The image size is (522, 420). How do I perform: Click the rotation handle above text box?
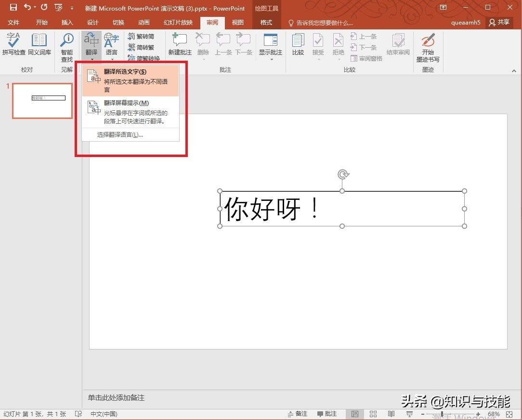pos(343,174)
